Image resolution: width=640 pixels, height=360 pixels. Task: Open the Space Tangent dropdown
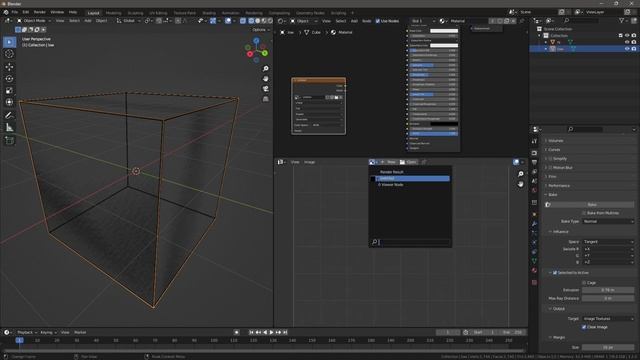click(x=608, y=242)
